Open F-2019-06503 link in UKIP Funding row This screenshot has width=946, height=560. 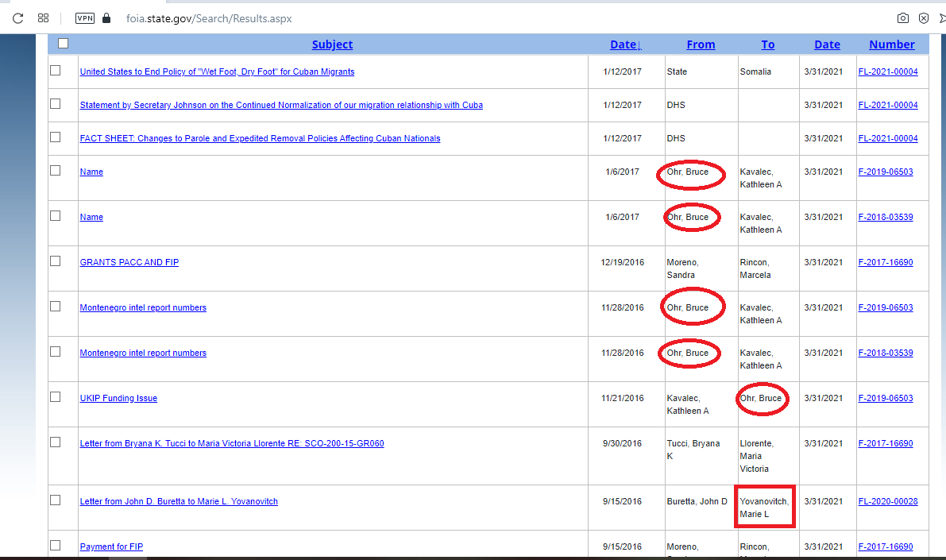point(885,398)
